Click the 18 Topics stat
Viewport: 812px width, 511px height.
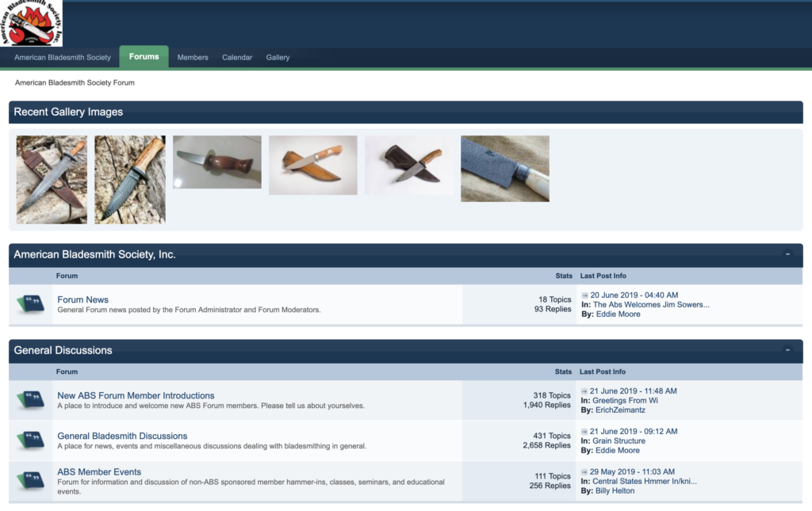(x=554, y=299)
